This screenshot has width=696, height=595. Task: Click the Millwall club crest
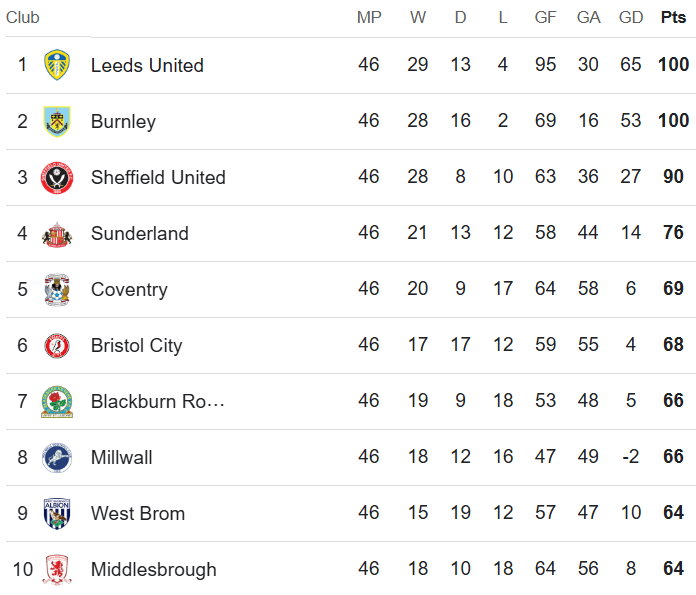[57, 457]
